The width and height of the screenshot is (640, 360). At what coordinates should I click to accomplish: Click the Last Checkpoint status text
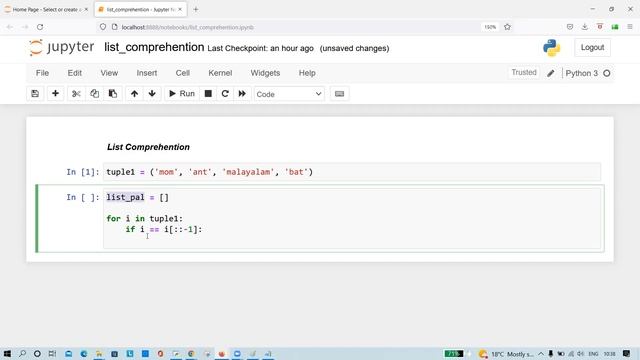click(x=260, y=49)
